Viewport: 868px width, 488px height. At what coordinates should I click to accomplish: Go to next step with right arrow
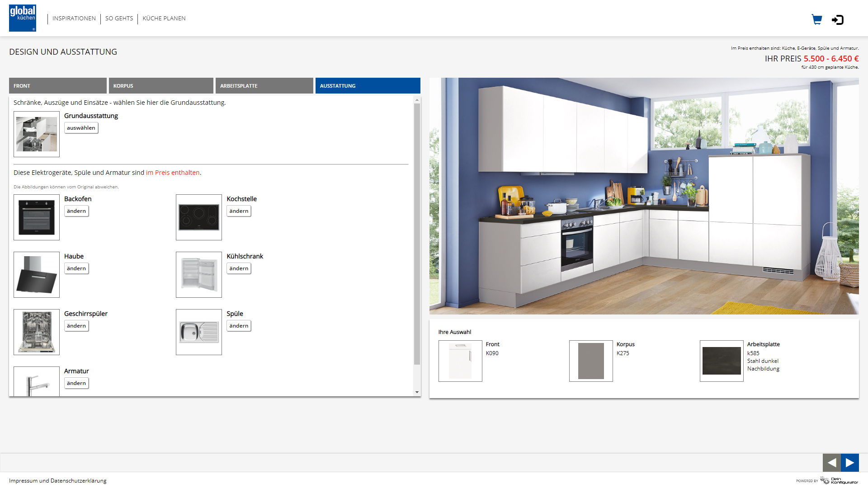tap(850, 462)
